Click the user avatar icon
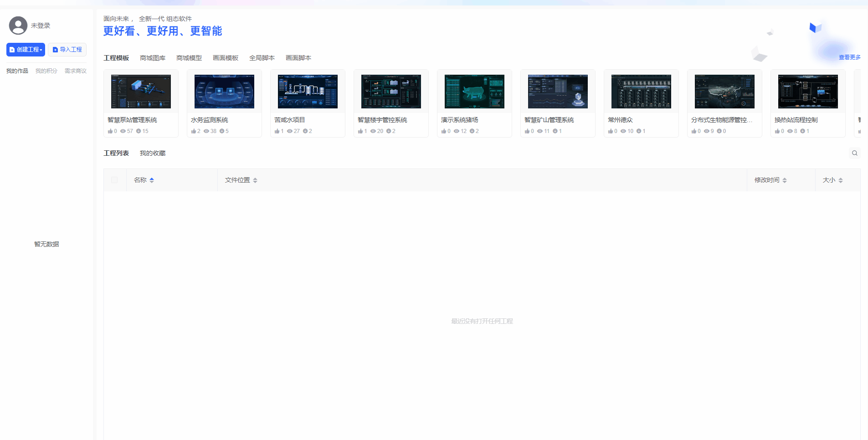Screen dimensions: 868x440 point(18,26)
